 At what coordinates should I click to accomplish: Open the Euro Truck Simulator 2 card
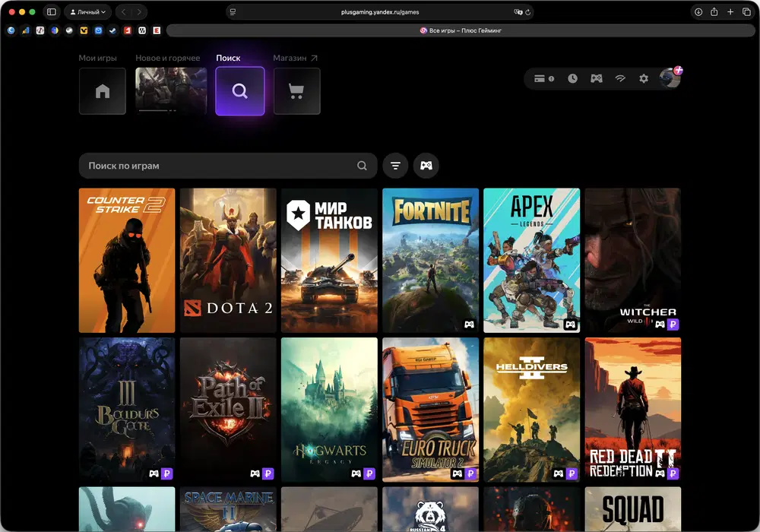tap(430, 410)
